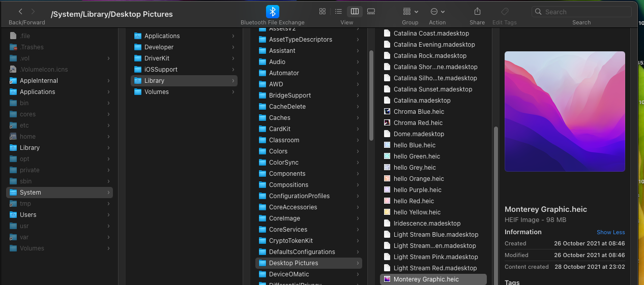
Task: Select the Library folder in first column
Action: (60, 148)
